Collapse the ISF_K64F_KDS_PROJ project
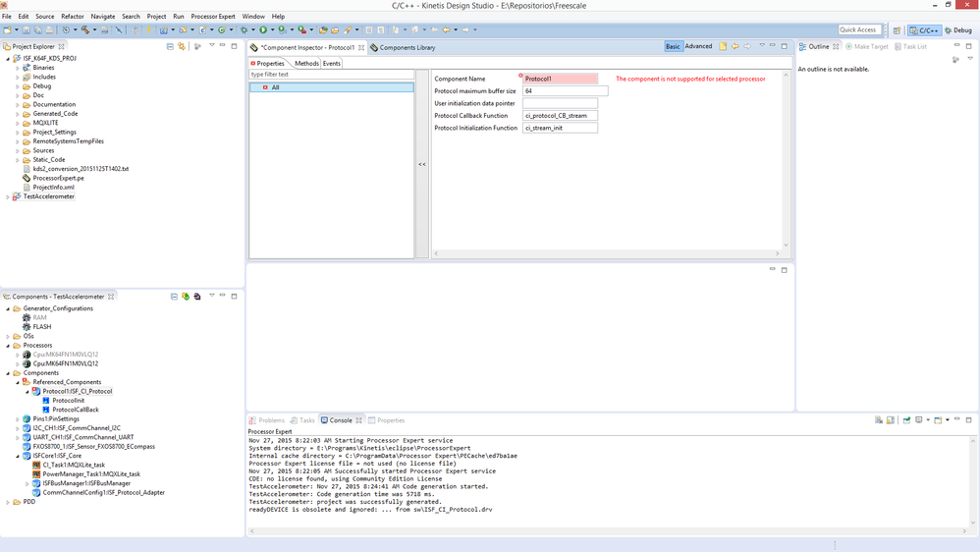The width and height of the screenshot is (980, 552). point(8,59)
